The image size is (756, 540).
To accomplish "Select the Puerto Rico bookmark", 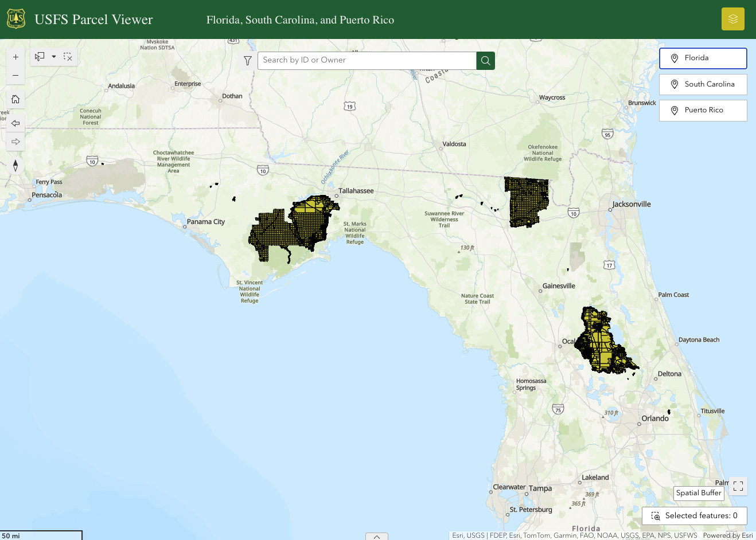I will pyautogui.click(x=703, y=110).
